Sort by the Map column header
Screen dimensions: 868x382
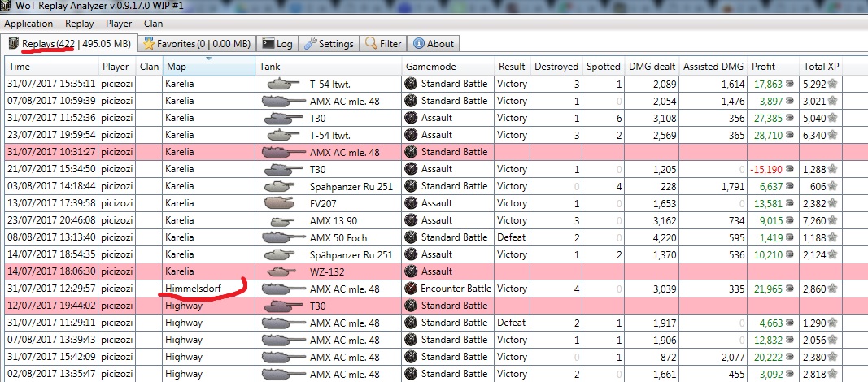click(209, 67)
